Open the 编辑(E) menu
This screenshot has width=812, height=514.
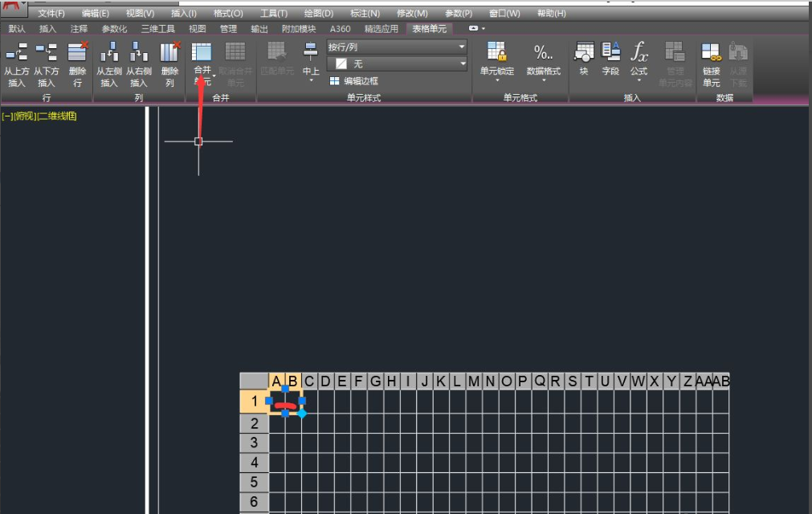click(x=96, y=14)
